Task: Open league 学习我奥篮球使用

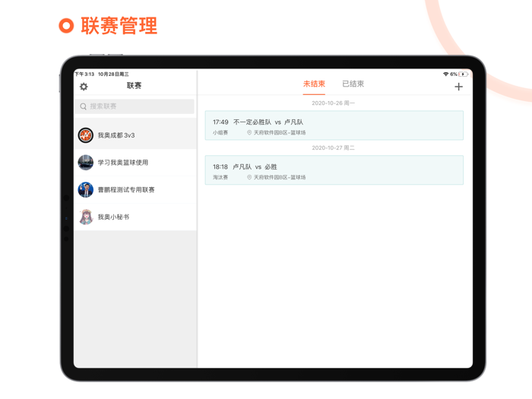Action: point(135,163)
